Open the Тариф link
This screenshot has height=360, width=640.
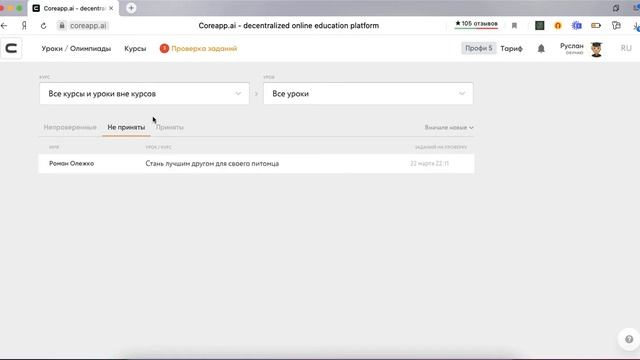click(511, 49)
